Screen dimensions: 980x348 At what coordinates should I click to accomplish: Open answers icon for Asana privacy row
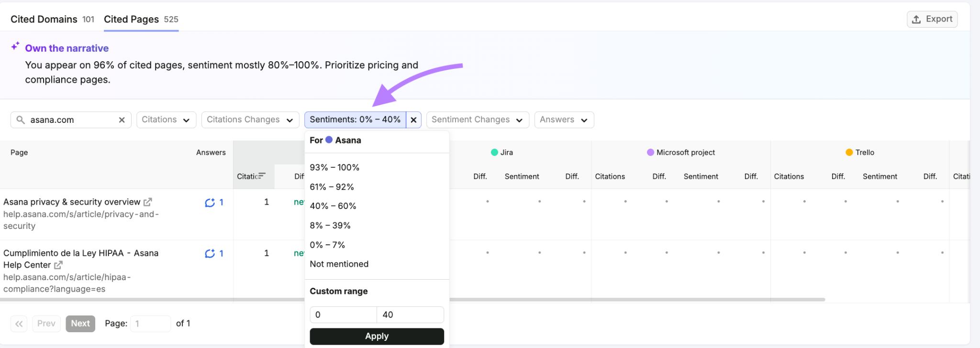click(210, 203)
